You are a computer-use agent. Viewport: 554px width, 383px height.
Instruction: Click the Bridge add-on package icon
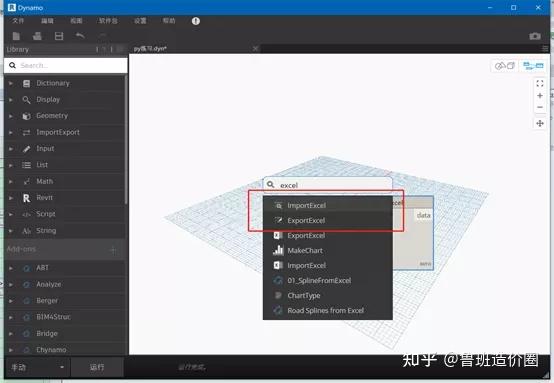point(26,334)
